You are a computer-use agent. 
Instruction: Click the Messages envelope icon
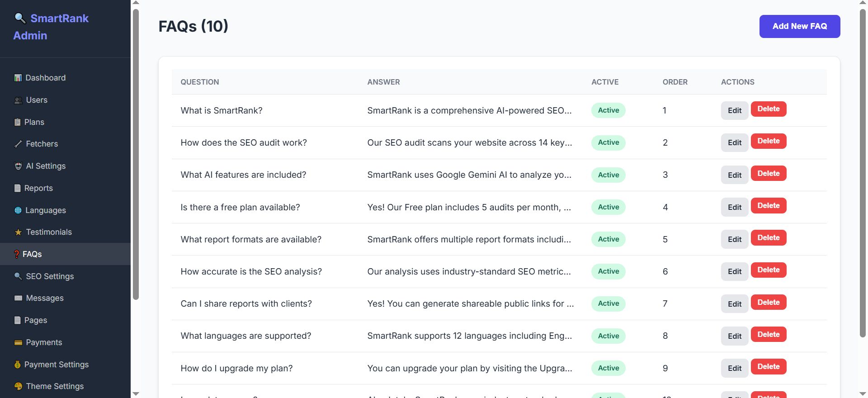(x=18, y=298)
